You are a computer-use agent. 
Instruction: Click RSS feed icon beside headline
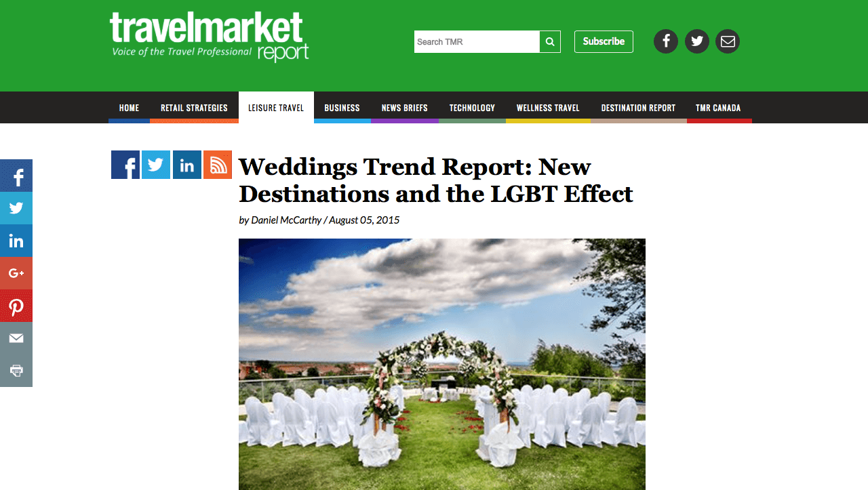click(218, 165)
